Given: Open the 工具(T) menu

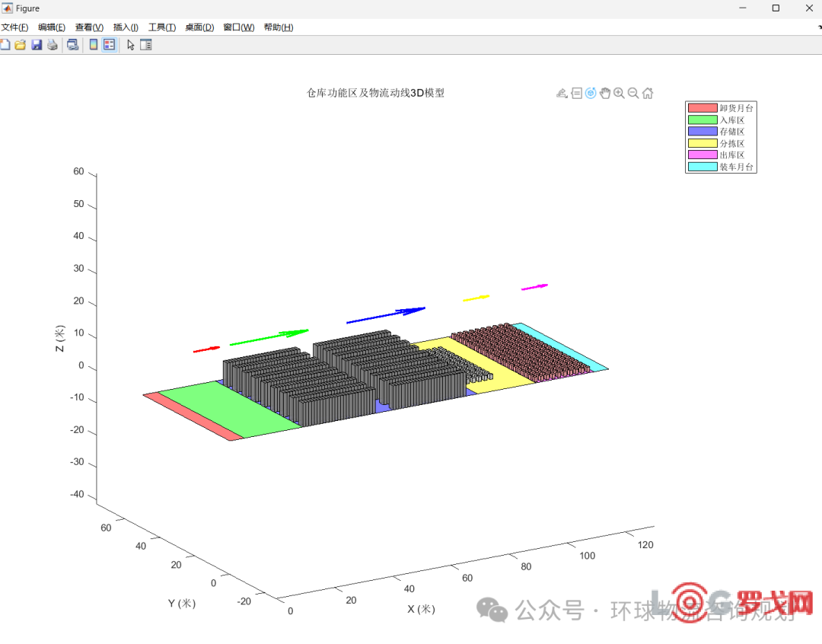Looking at the screenshot, I should click(x=161, y=27).
